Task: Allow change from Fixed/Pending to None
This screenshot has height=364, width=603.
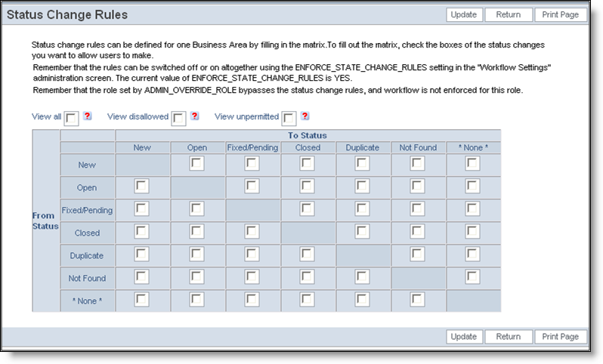Action: click(x=472, y=208)
